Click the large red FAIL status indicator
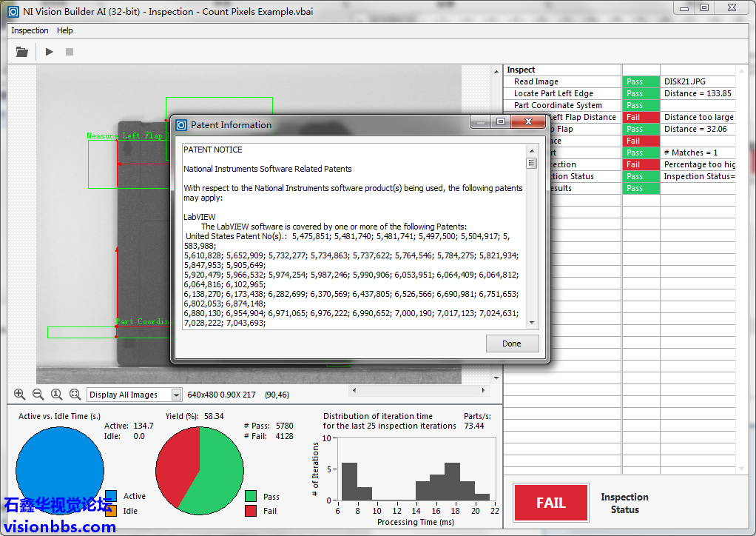This screenshot has width=756, height=536. tap(550, 503)
